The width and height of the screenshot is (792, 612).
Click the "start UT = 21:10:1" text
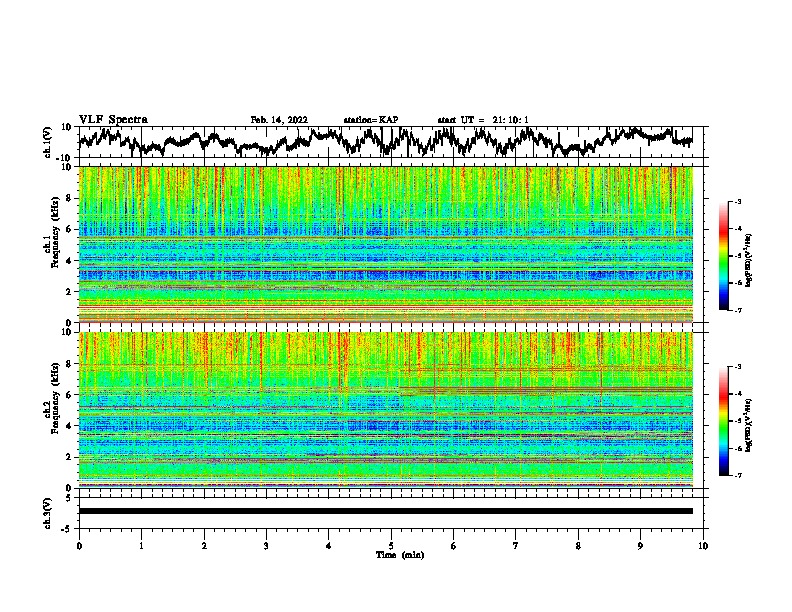coord(483,120)
